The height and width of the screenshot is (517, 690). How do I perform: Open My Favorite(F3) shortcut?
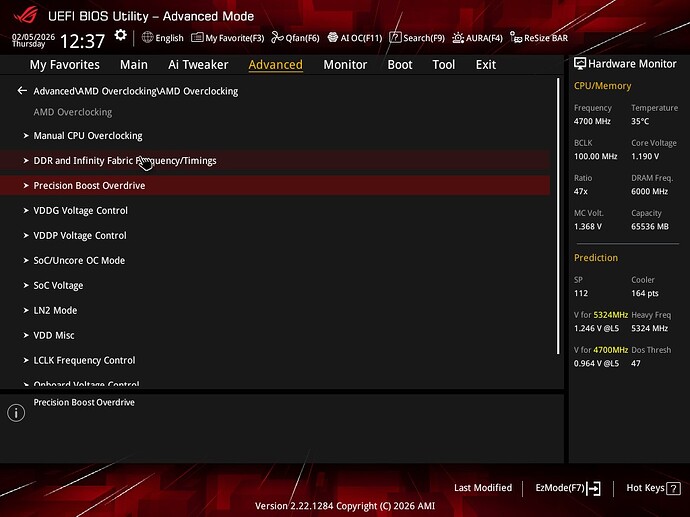tap(228, 38)
